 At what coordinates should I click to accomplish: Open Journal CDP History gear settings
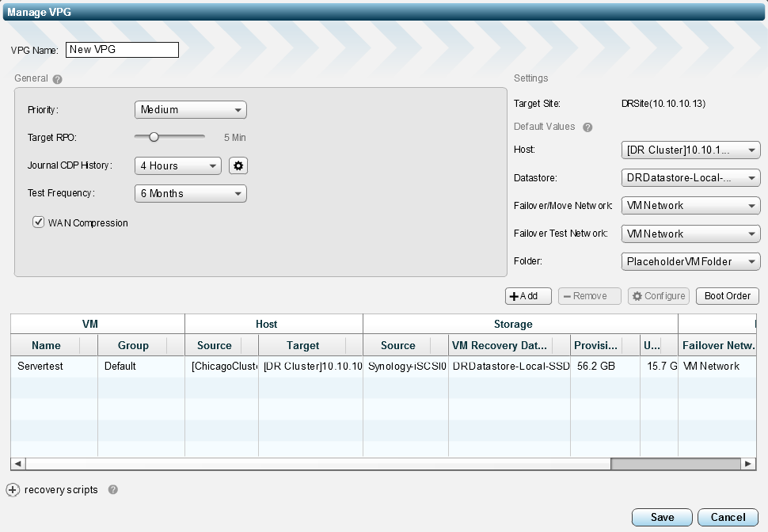tap(238, 165)
